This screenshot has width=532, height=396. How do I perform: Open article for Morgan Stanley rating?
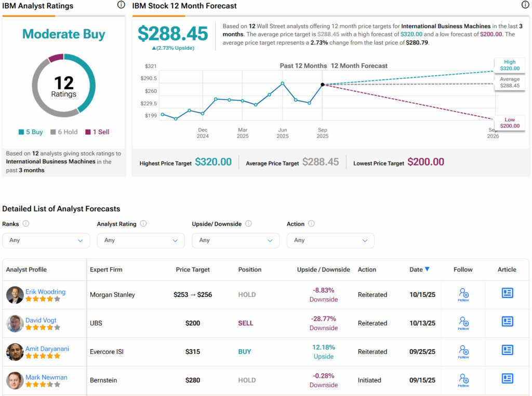tap(507, 293)
